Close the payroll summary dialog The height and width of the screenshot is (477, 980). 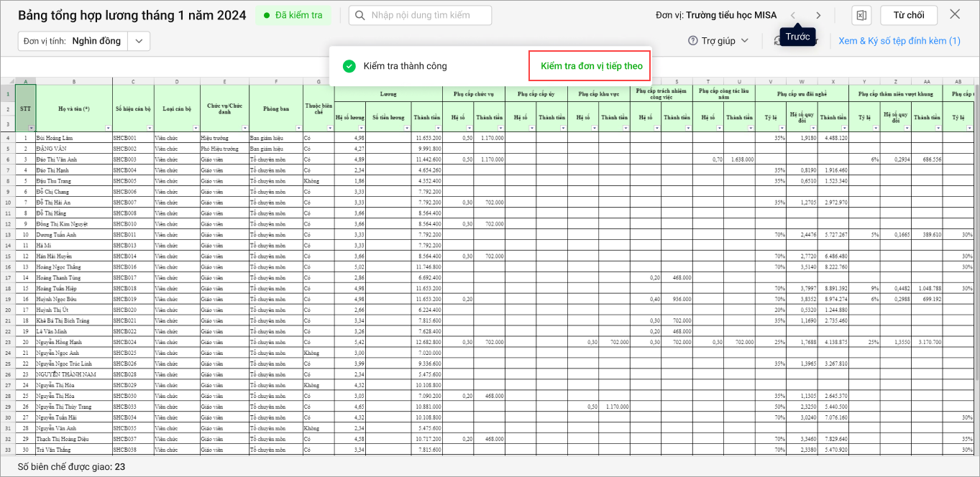[955, 14]
